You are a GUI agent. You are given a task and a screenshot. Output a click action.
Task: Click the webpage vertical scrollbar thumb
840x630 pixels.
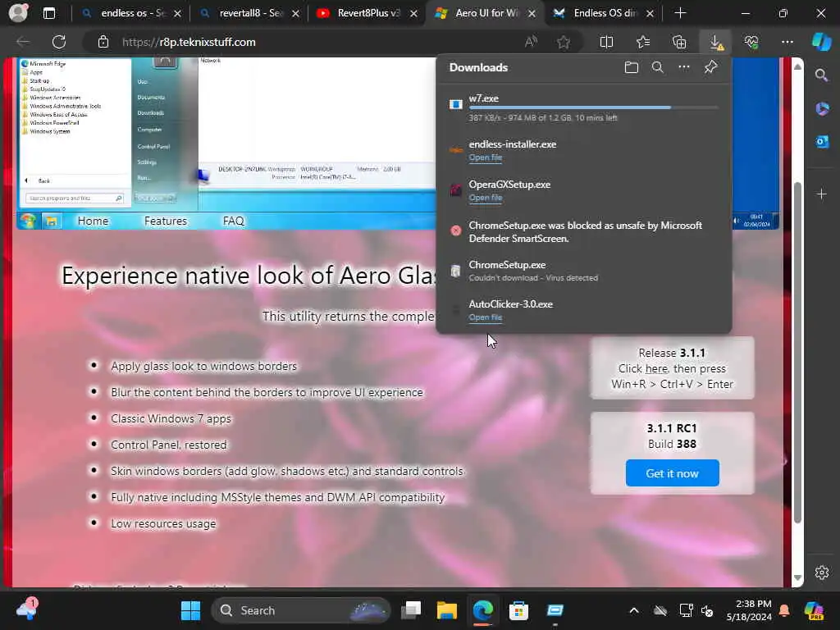[x=797, y=353]
